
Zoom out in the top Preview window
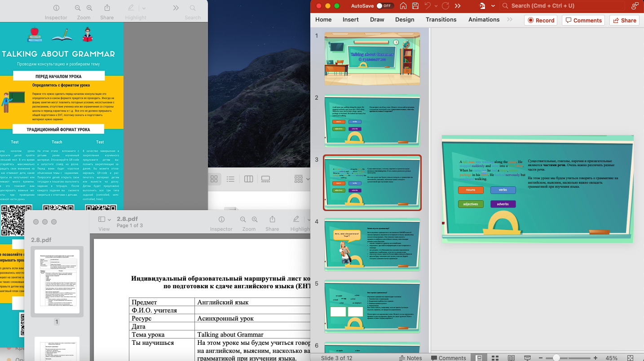(78, 8)
